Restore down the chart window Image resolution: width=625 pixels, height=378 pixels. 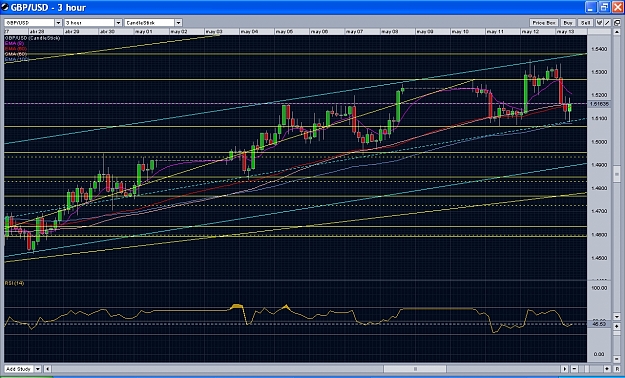[x=604, y=7]
